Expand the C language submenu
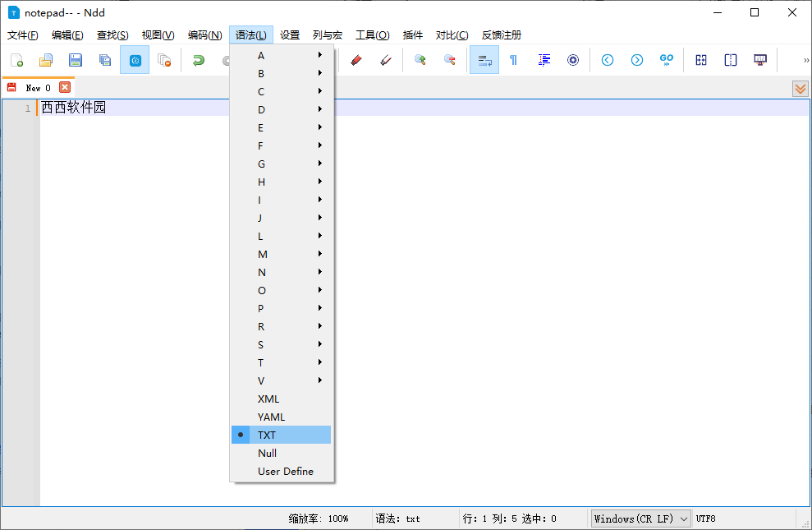 (x=281, y=92)
